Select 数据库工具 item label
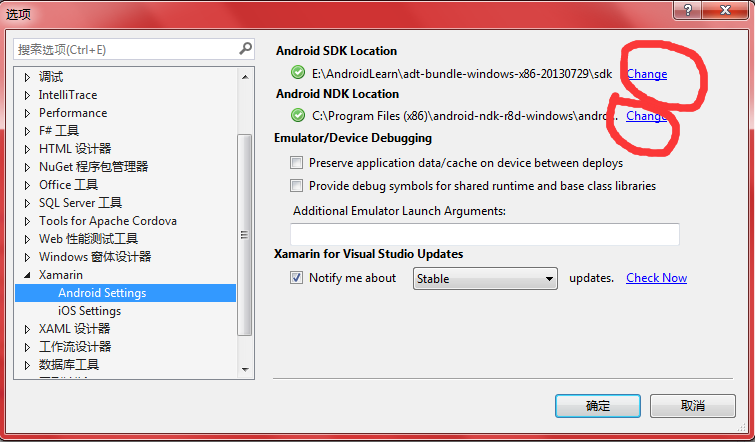This screenshot has width=755, height=442. pos(69,364)
